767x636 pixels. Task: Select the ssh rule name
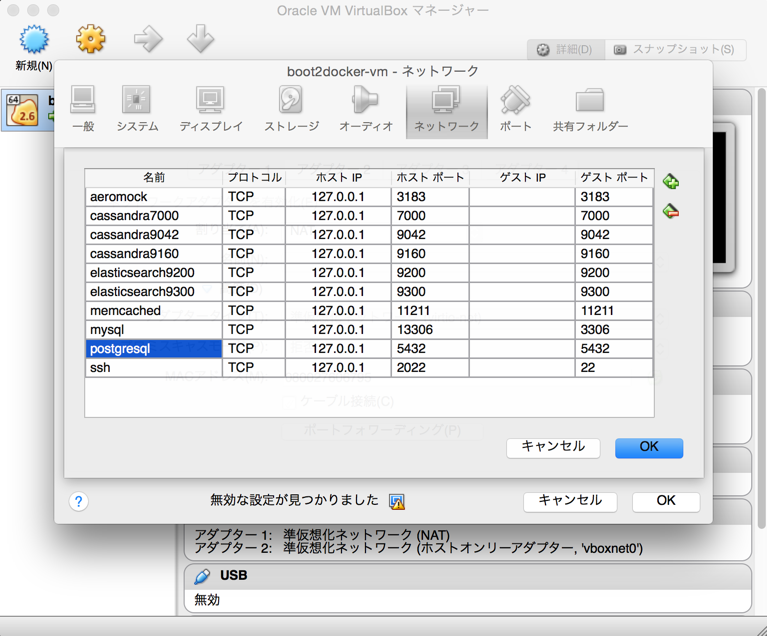pyautogui.click(x=154, y=368)
